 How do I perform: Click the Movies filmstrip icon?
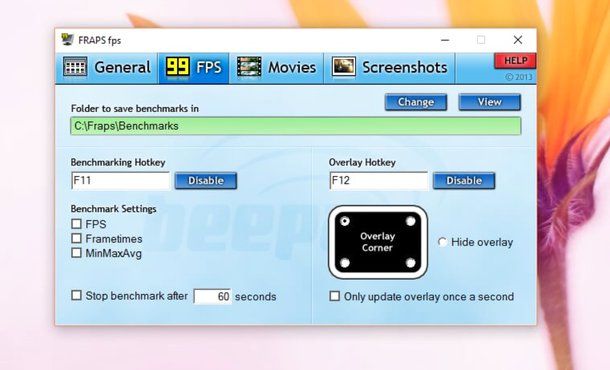(249, 67)
